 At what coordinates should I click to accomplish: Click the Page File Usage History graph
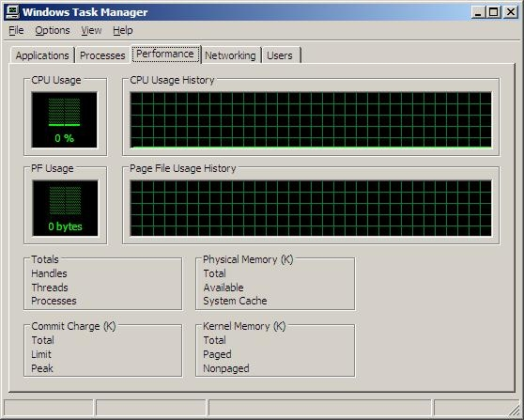click(311, 208)
